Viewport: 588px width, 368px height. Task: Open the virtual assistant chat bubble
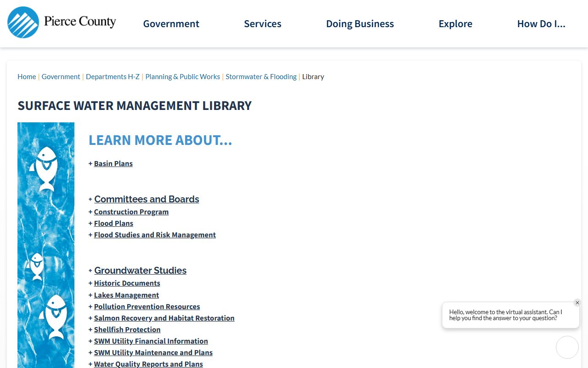point(567,347)
